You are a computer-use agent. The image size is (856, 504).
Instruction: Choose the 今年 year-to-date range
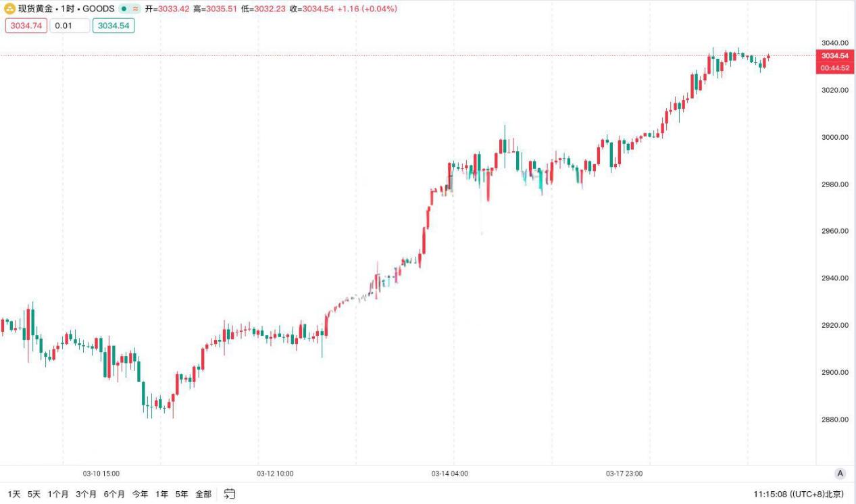click(x=140, y=494)
